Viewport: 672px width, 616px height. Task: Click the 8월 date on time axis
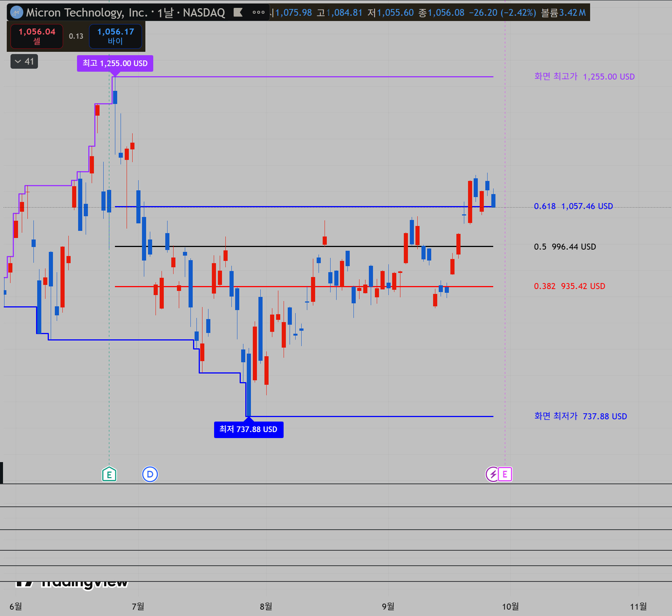point(266,606)
